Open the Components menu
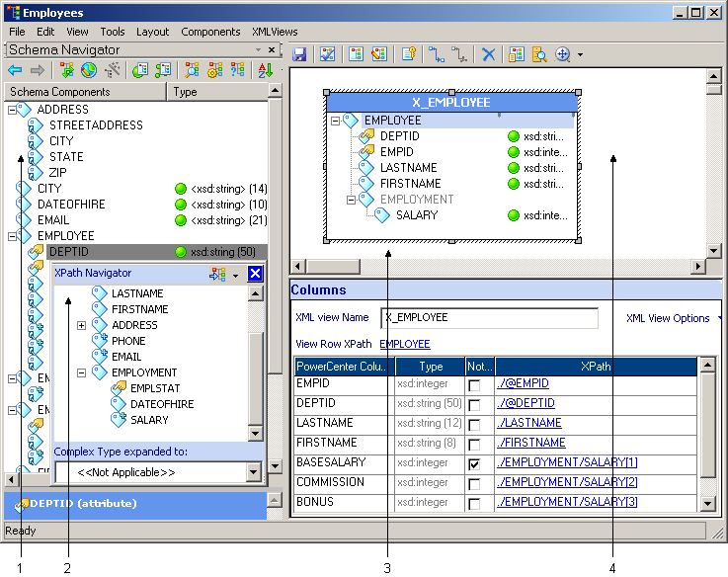This screenshot has height=577, width=728. (210, 32)
